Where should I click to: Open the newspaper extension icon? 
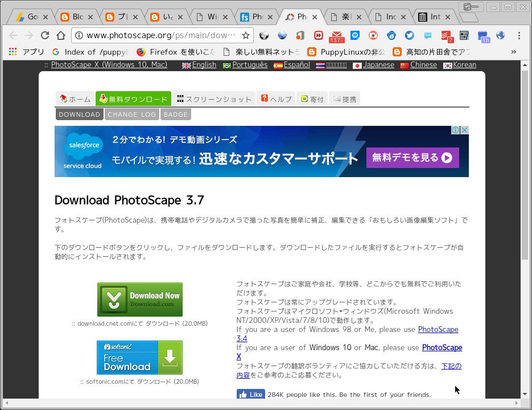(464, 35)
